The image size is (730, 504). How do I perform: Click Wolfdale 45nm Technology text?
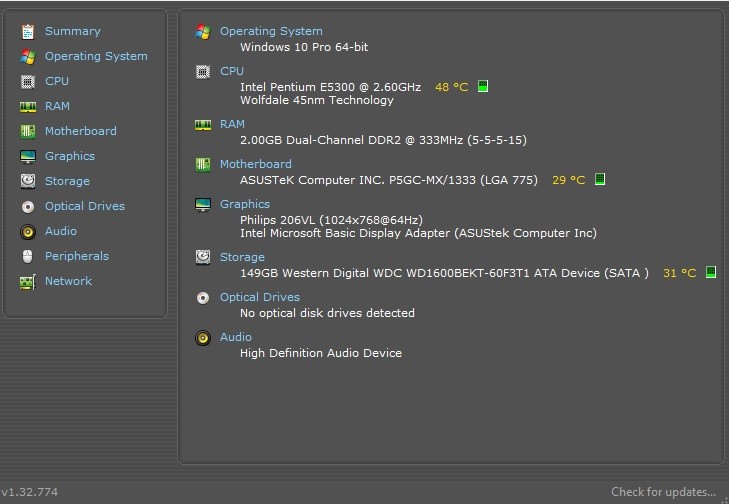pos(317,100)
